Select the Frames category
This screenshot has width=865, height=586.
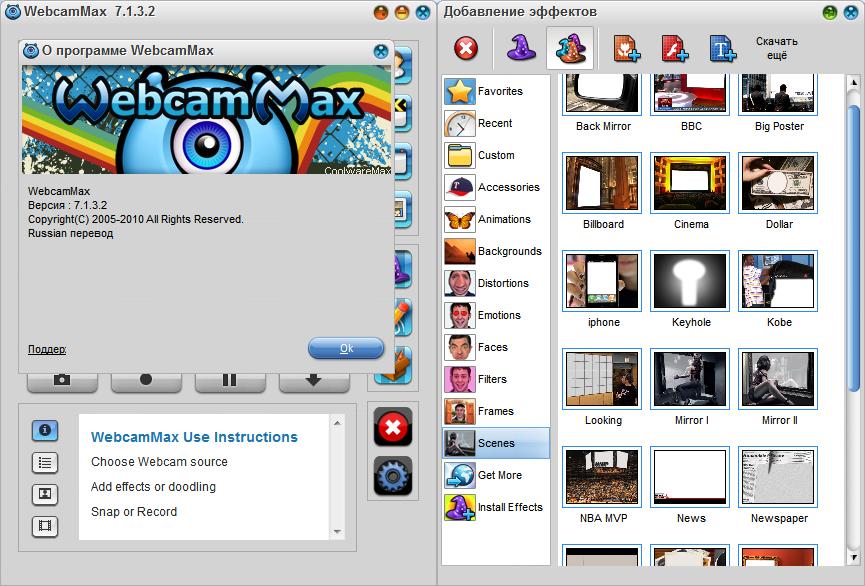pos(496,411)
